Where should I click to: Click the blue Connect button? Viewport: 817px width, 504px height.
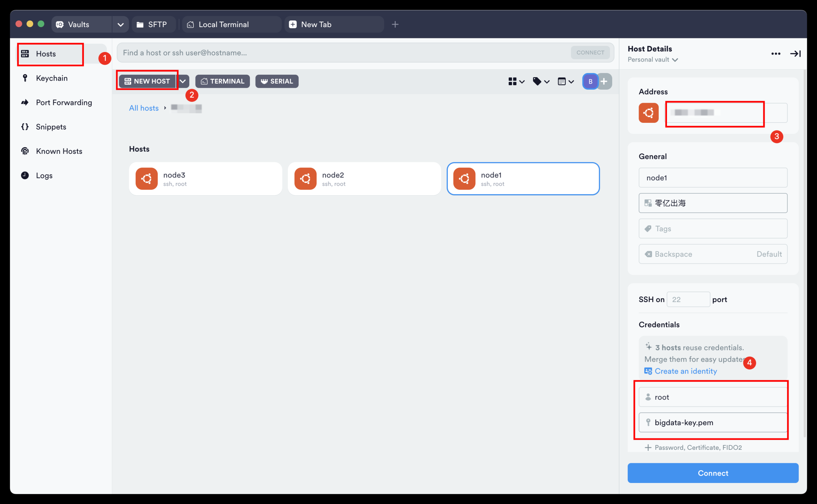coord(713,473)
